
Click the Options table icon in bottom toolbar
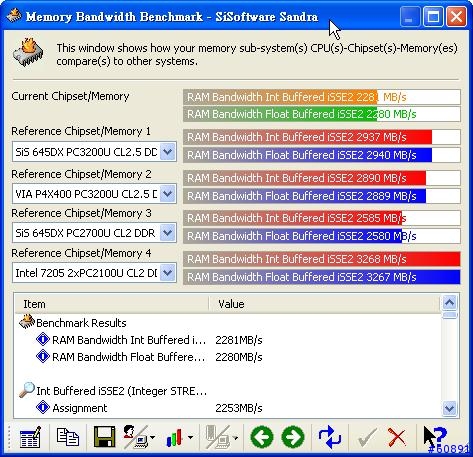coord(30,437)
